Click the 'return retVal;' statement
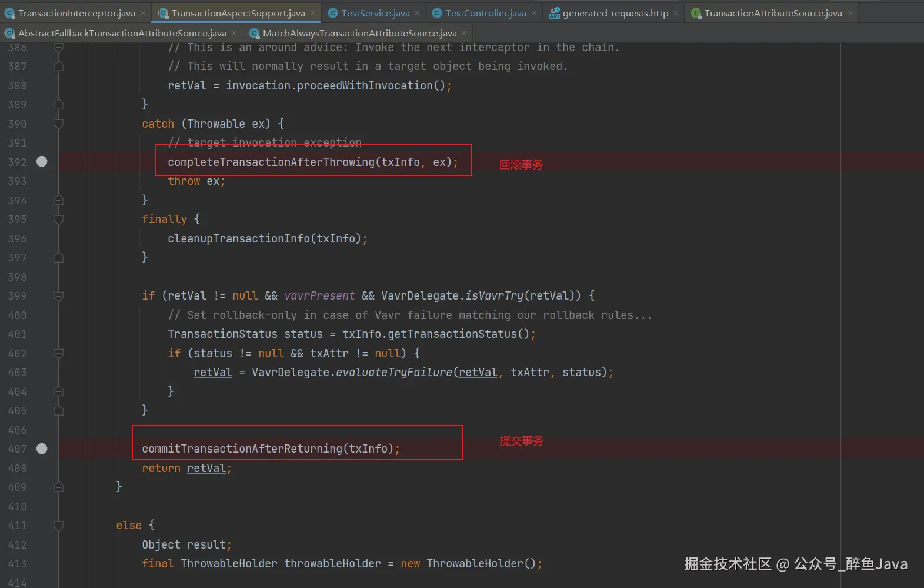924x588 pixels. (x=186, y=468)
